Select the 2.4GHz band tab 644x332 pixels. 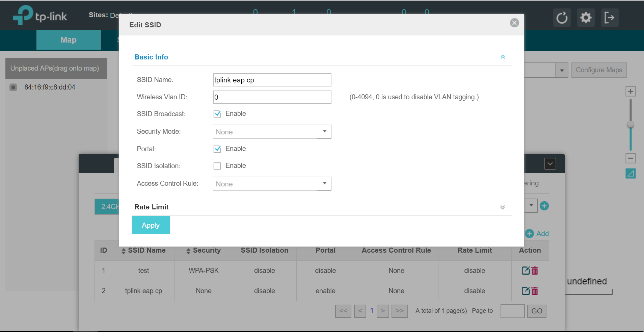[x=107, y=206]
